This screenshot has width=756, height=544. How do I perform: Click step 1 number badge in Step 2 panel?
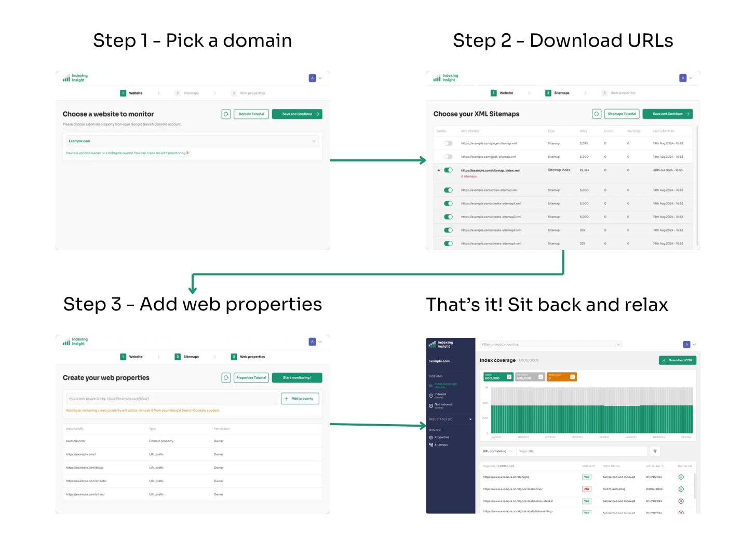tap(493, 93)
